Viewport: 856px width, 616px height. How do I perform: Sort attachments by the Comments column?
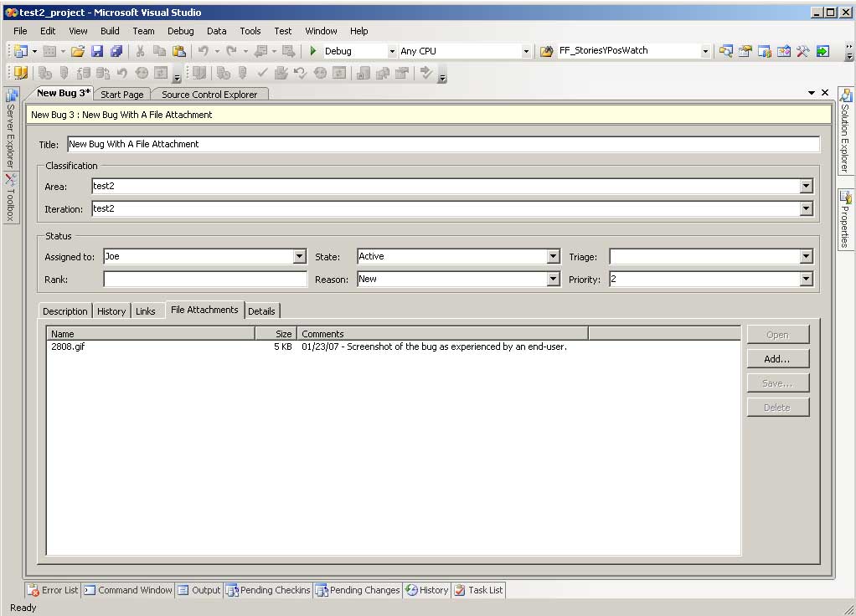pyautogui.click(x=443, y=334)
